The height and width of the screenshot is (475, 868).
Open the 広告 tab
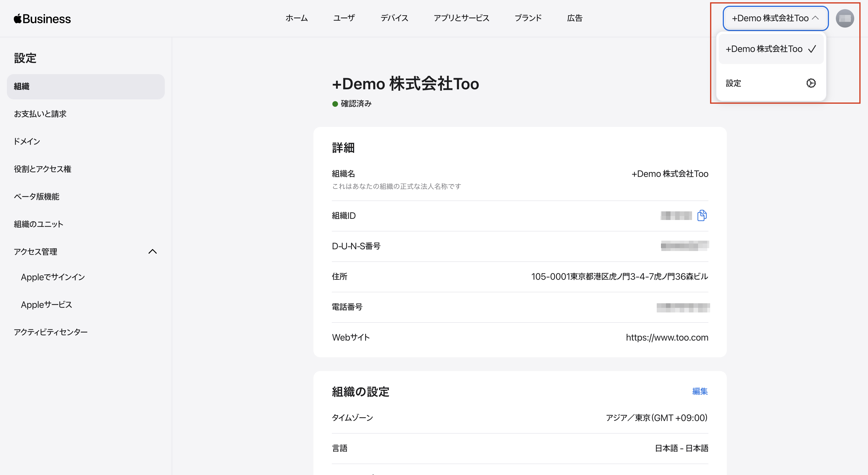tap(575, 18)
